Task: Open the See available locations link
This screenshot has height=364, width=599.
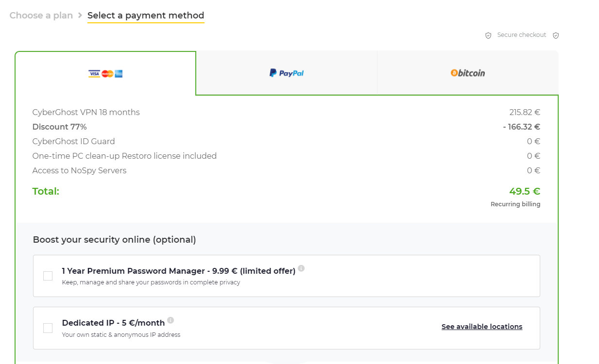Action: [482, 327]
